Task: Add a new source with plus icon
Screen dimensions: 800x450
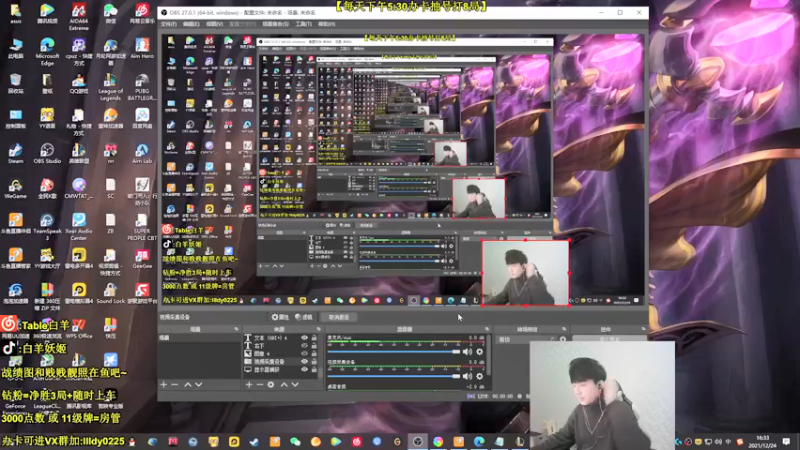Action: point(249,384)
